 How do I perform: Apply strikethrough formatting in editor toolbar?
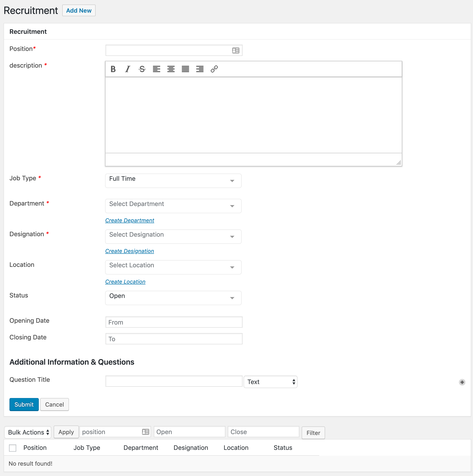(x=142, y=69)
